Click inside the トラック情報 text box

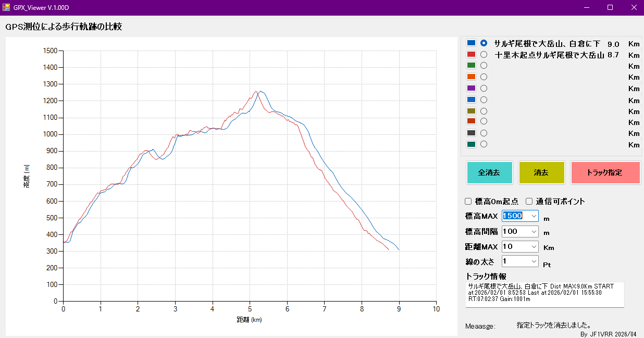tap(544, 295)
